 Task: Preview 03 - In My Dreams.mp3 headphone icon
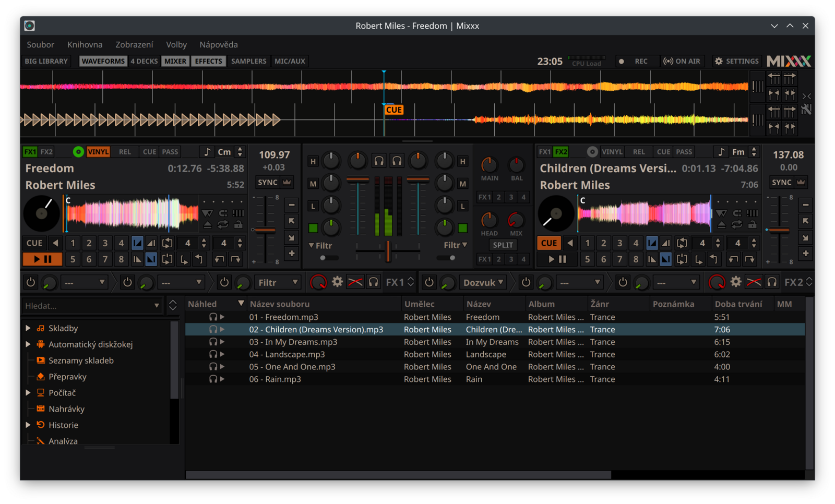coord(213,342)
